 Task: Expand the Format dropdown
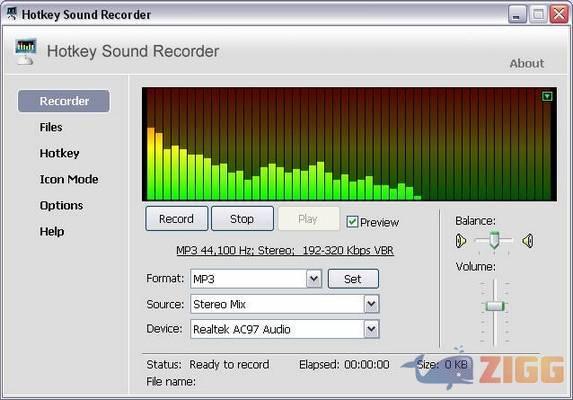click(x=314, y=279)
